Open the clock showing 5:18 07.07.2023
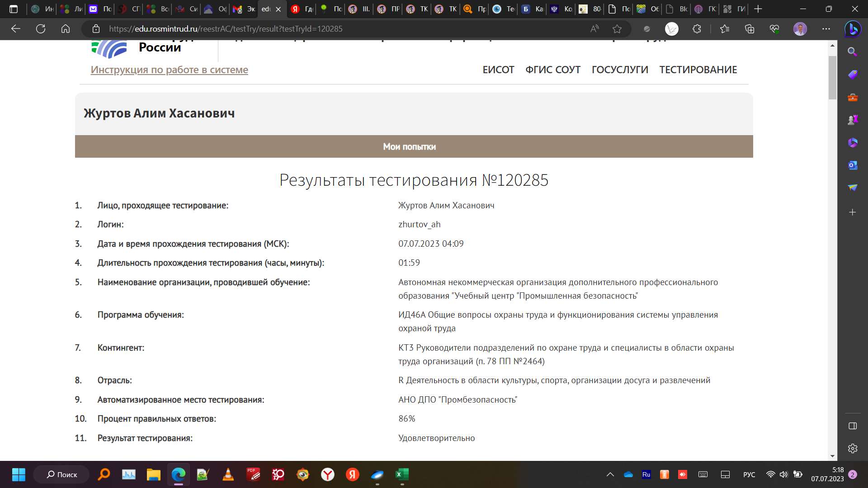Image resolution: width=868 pixels, height=488 pixels. coord(827,474)
